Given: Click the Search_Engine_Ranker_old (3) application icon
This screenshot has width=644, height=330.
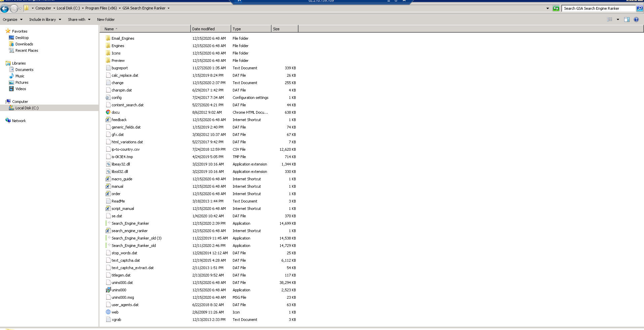Looking at the screenshot, I should [108, 238].
